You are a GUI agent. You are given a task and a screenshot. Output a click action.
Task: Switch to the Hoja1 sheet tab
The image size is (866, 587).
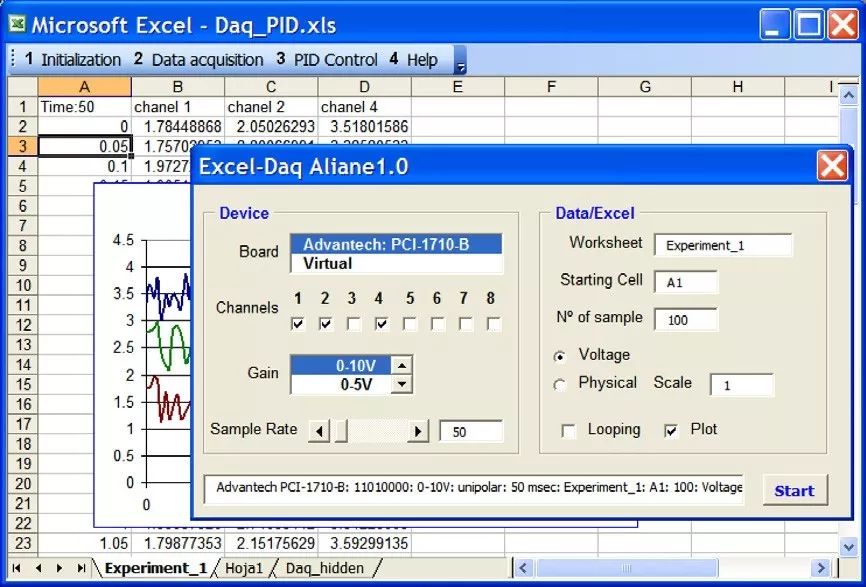[245, 568]
